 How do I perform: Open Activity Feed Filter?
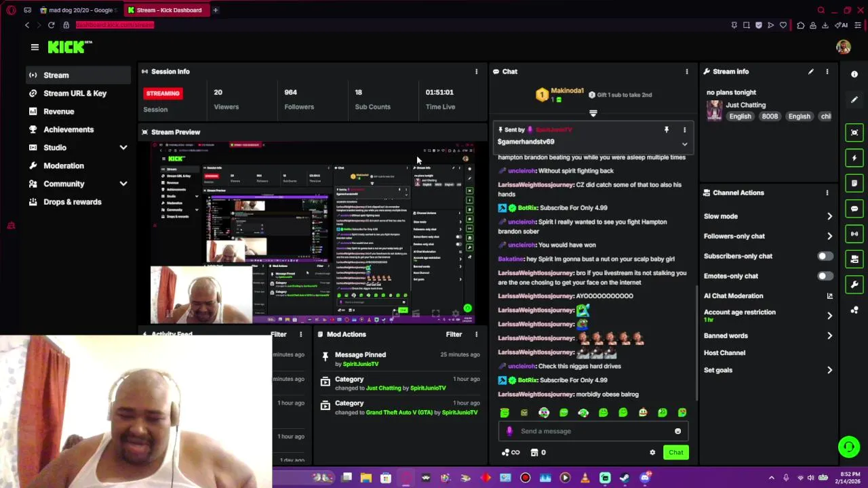coord(279,334)
